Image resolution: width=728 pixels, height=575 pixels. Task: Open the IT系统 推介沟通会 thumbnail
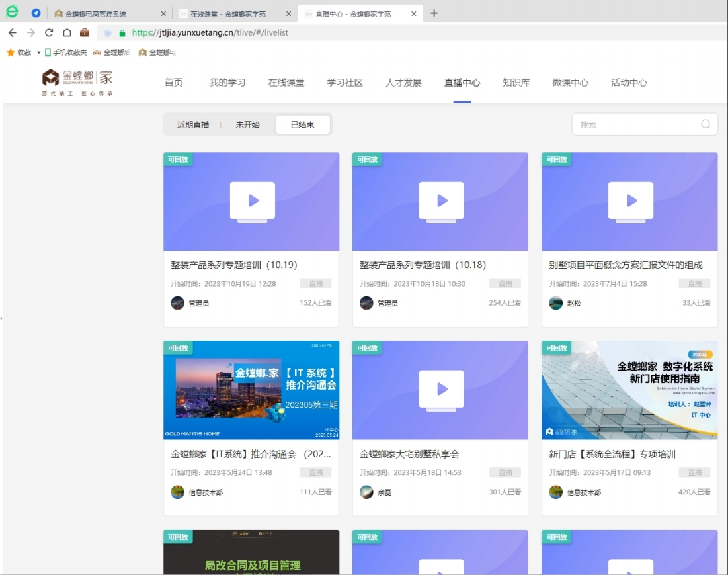coord(251,390)
